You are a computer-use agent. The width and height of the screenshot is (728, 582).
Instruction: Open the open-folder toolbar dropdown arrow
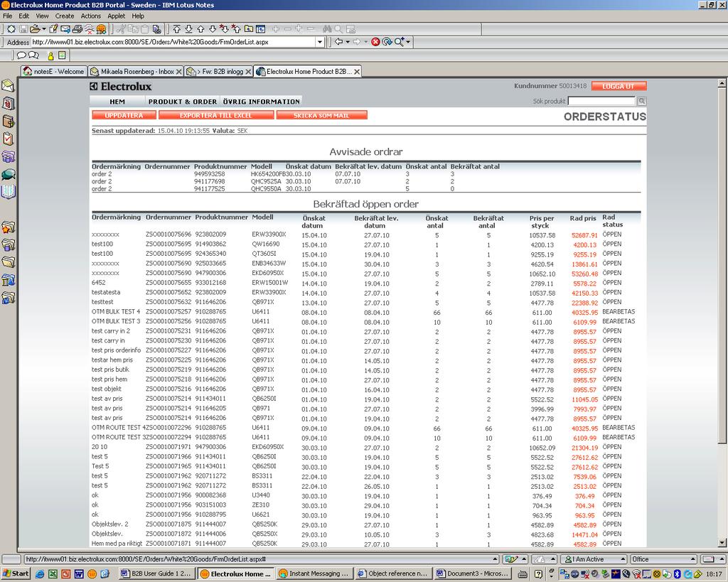(x=43, y=28)
